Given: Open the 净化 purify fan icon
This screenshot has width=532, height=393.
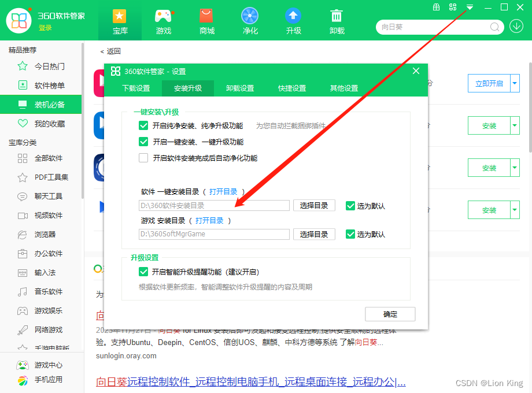Looking at the screenshot, I should pos(250,16).
